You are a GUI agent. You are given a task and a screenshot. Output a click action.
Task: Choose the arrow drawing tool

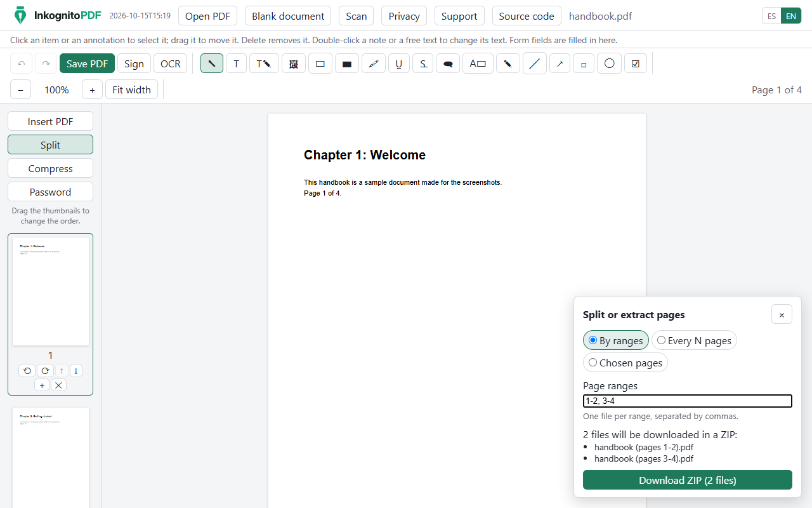point(560,63)
